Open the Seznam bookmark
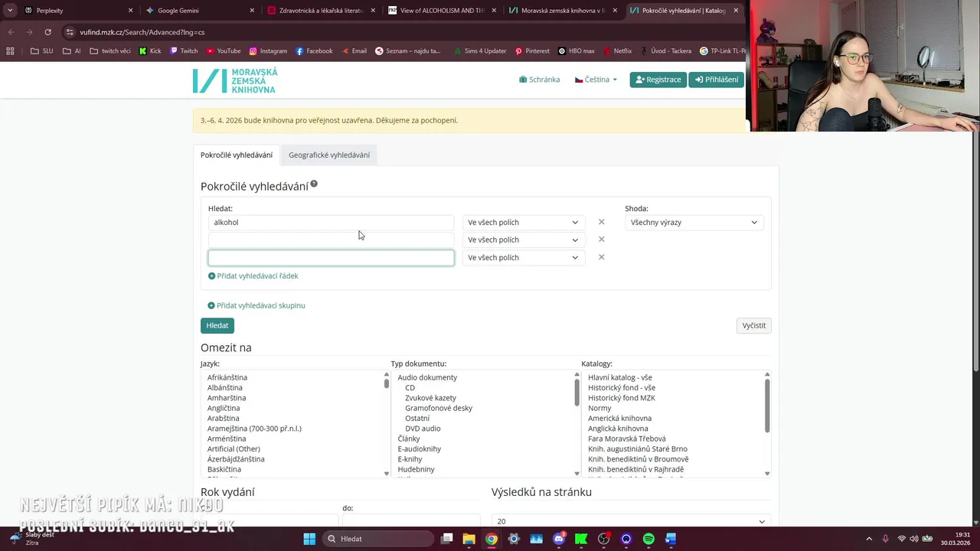Viewport: 980px width, 551px height. 408,51
